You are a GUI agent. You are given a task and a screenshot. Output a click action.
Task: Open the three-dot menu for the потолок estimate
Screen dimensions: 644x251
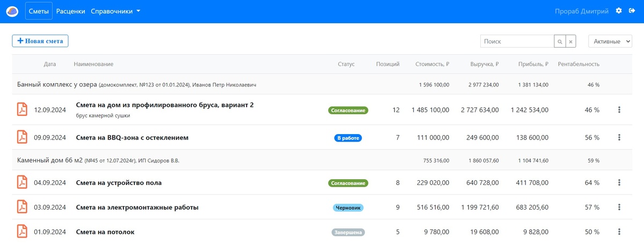pos(619,232)
